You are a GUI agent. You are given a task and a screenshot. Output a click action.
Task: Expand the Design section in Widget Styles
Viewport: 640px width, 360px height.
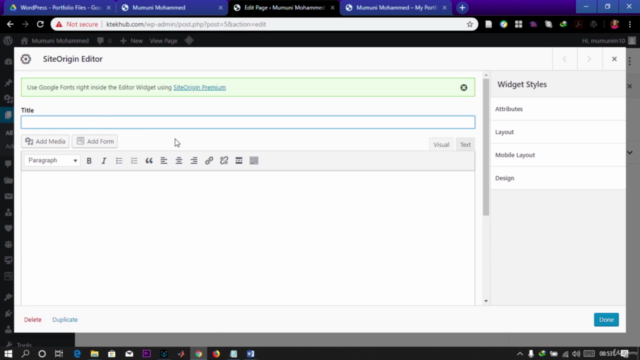click(x=558, y=178)
